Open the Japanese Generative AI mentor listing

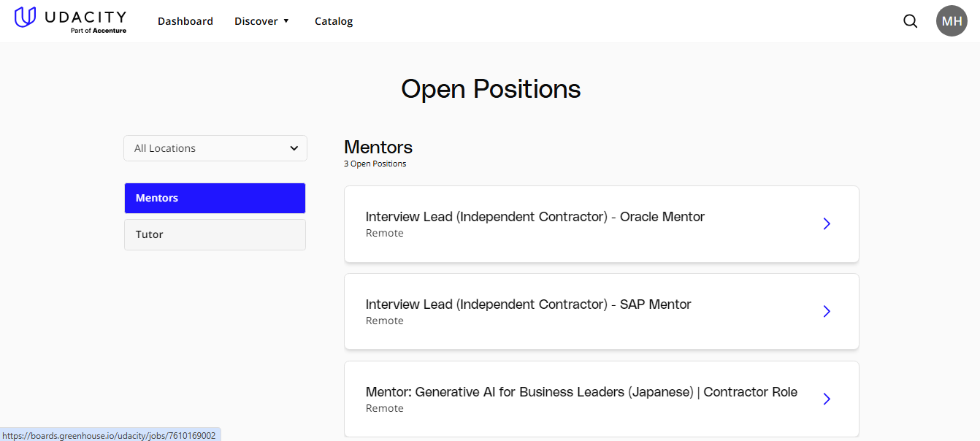(x=581, y=391)
